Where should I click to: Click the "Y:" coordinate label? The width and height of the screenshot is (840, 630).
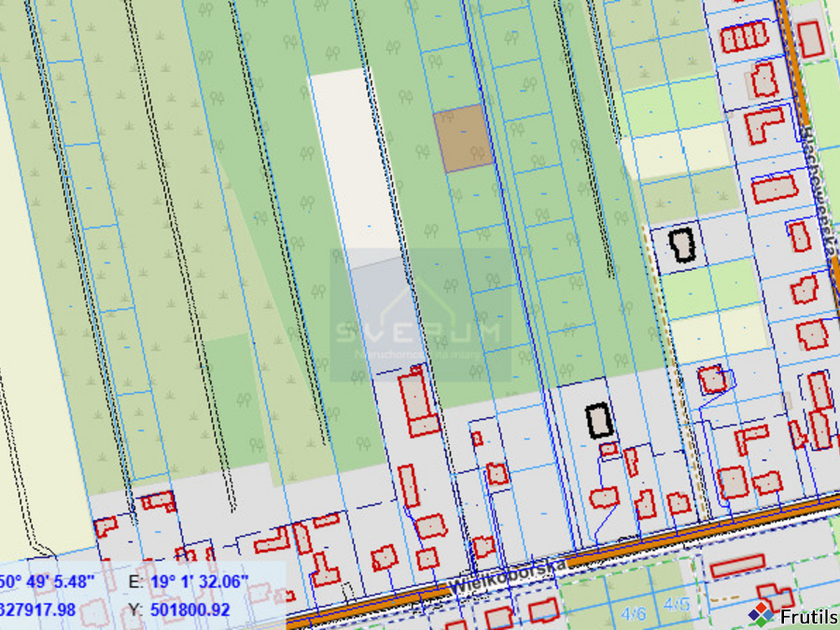135,609
